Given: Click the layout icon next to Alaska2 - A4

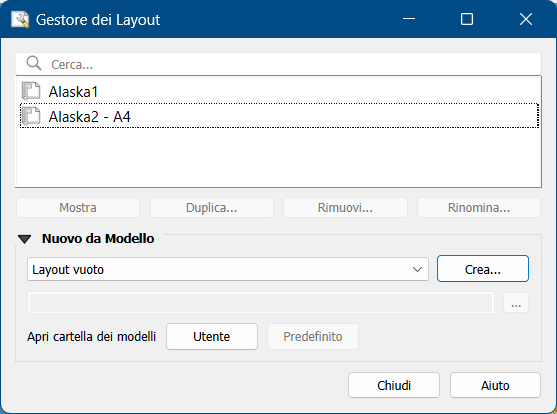Looking at the screenshot, I should (x=31, y=116).
